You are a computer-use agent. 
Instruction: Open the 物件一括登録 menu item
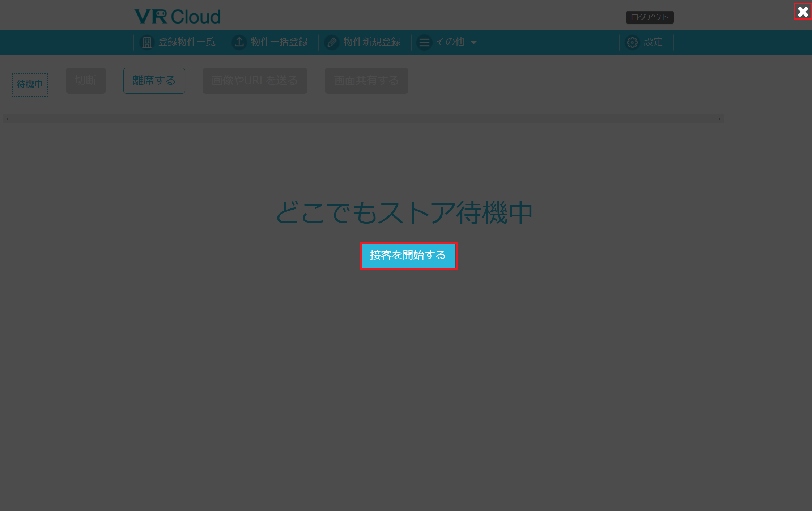279,42
